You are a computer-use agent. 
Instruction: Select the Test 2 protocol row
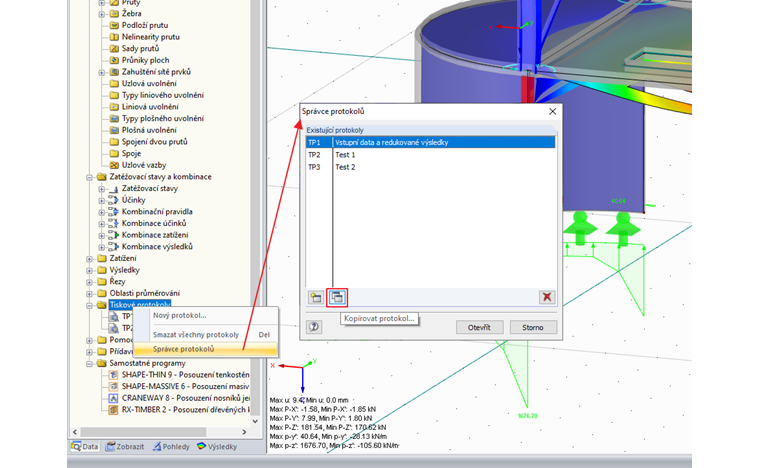point(430,167)
